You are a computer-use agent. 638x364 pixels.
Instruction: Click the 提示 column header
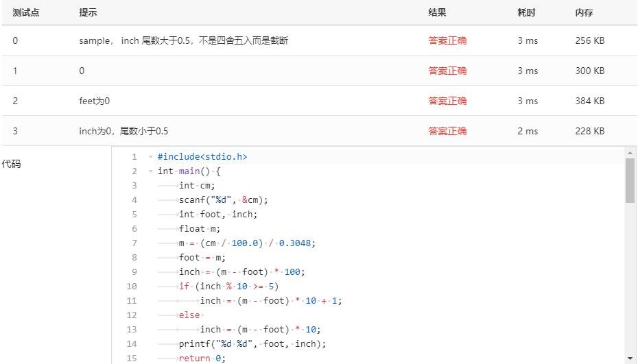(88, 12)
